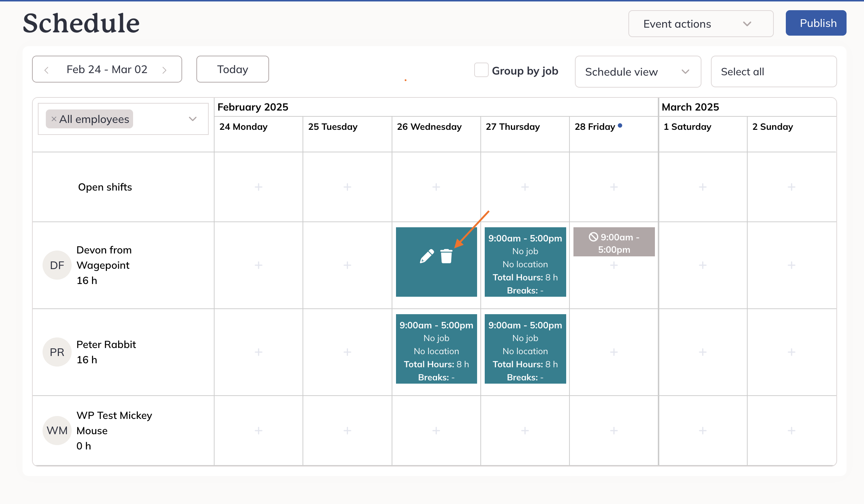Screen dimensions: 864x504
Task: Click the 'February 2025' month label
Action: tap(253, 107)
